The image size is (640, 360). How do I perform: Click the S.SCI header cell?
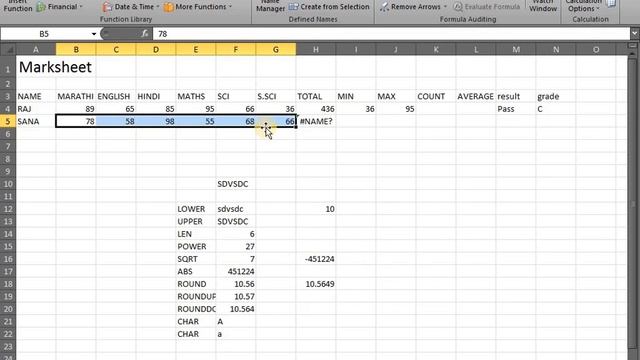(x=276, y=96)
